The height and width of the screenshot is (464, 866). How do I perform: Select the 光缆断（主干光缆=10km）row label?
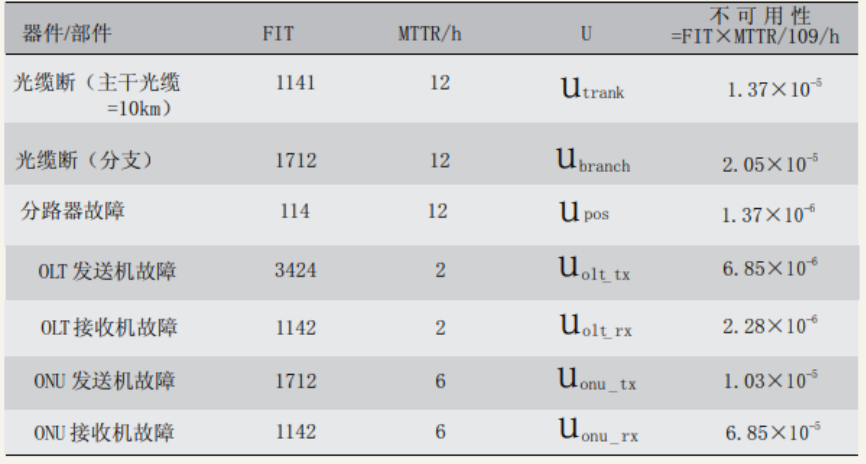[97, 94]
